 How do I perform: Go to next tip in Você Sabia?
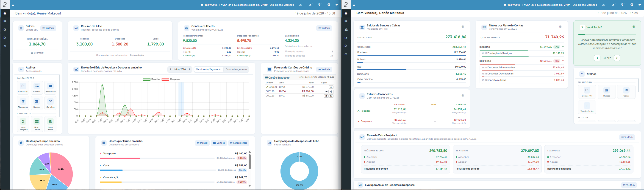point(617,58)
